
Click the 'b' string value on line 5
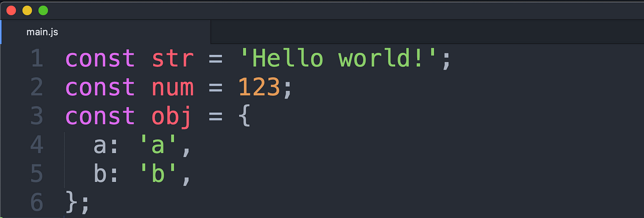(x=158, y=174)
